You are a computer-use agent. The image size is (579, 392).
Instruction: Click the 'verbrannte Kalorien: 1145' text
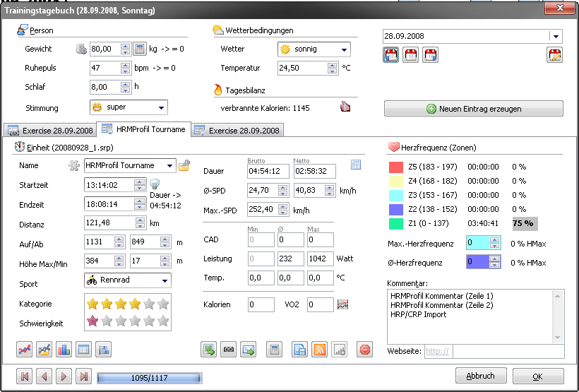pos(265,108)
